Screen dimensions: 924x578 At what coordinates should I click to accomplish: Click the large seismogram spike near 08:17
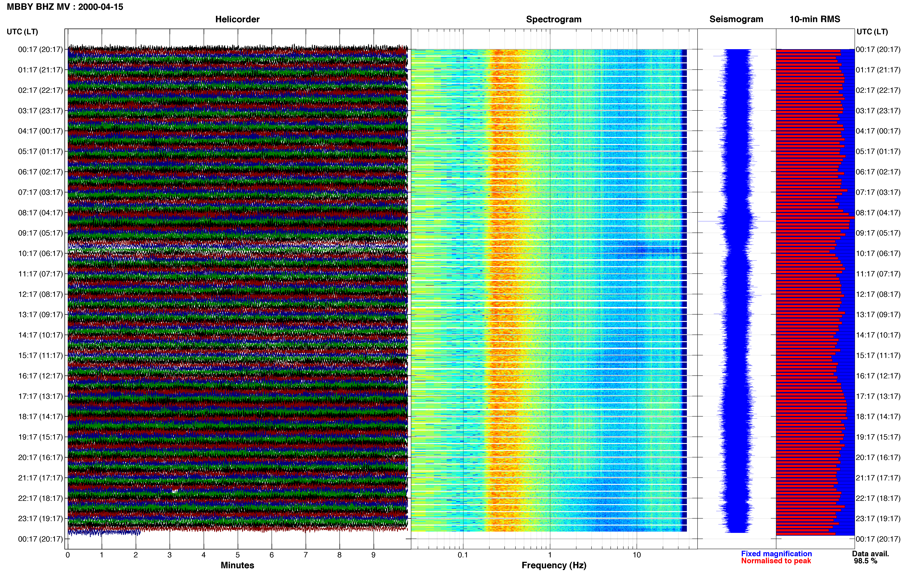tap(736, 221)
